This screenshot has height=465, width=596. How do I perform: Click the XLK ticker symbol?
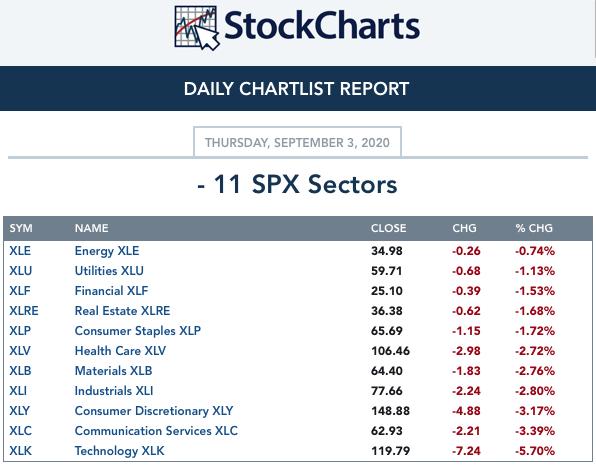tap(21, 451)
